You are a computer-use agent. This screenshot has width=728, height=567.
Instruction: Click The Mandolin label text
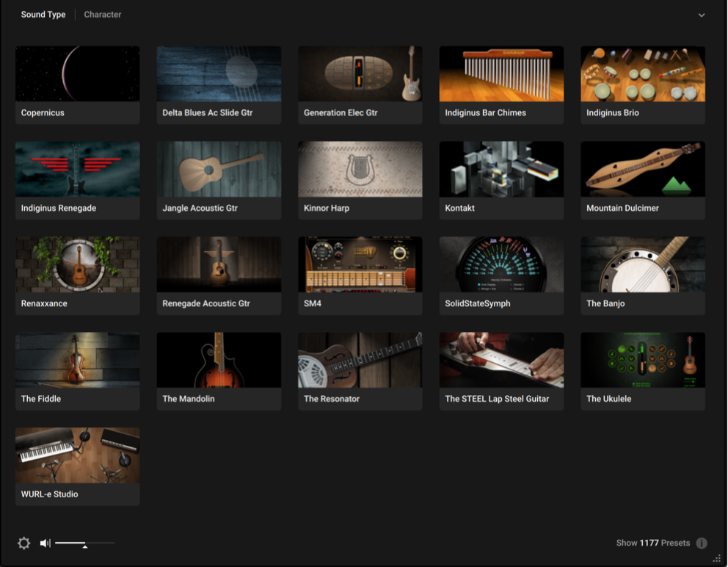[189, 399]
